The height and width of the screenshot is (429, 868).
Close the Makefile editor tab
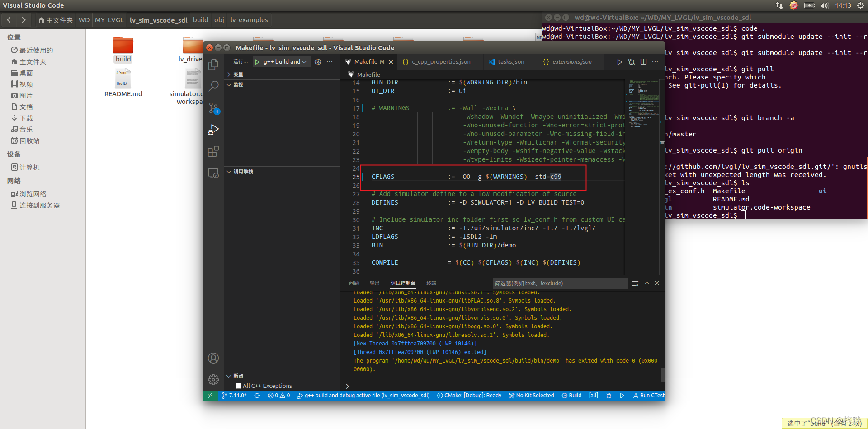coord(391,62)
